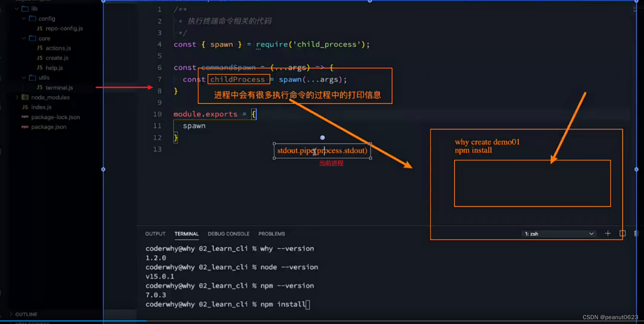This screenshot has width=644, height=324.
Task: Kill terminal with trash icon
Action: click(636, 233)
